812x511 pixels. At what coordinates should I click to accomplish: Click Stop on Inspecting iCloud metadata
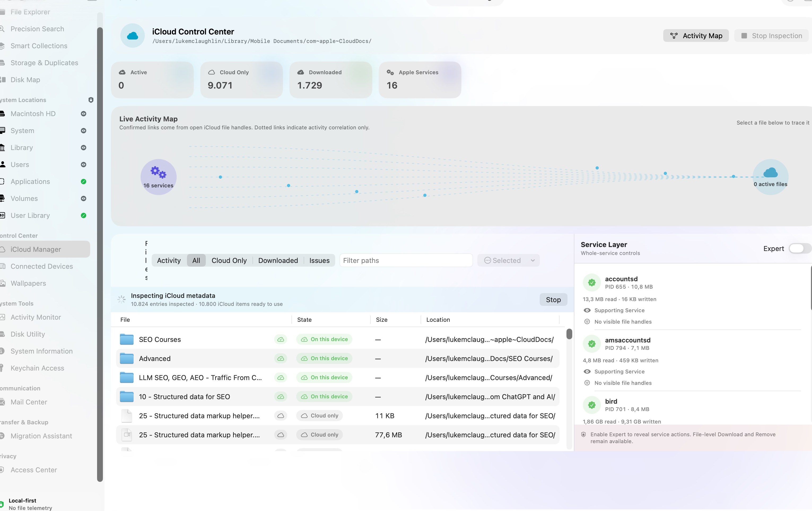[553, 299]
